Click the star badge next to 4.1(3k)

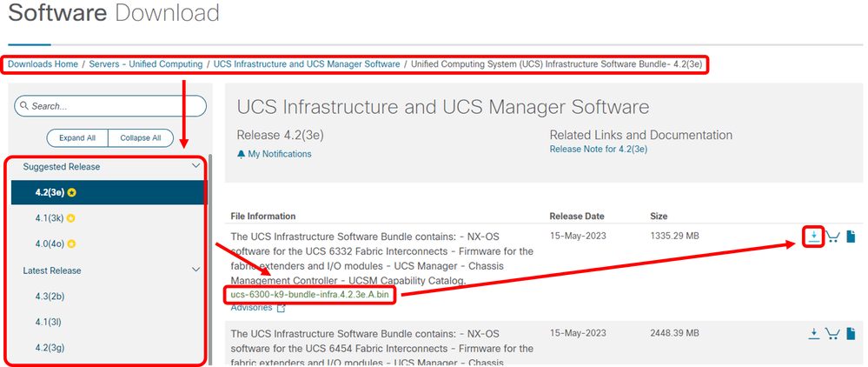click(71, 218)
